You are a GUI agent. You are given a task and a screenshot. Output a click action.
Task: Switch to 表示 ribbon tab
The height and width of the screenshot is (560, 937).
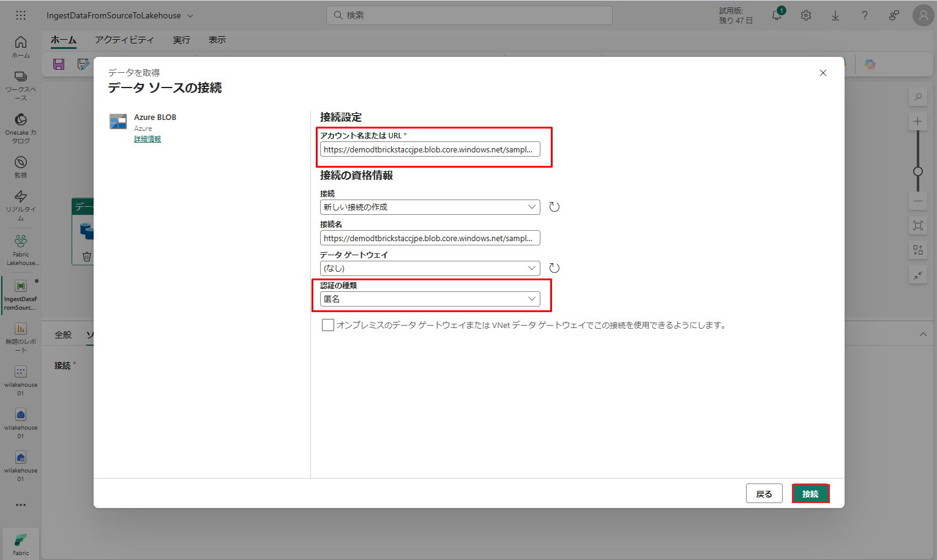pos(217,40)
